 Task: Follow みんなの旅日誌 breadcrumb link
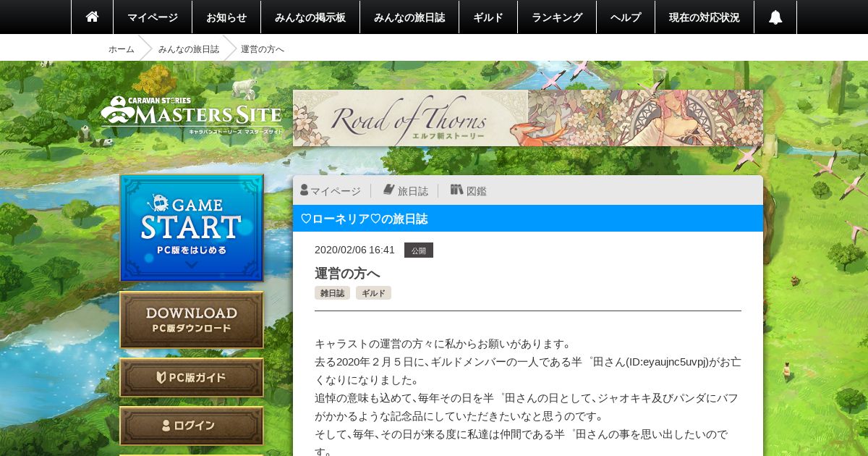(189, 48)
